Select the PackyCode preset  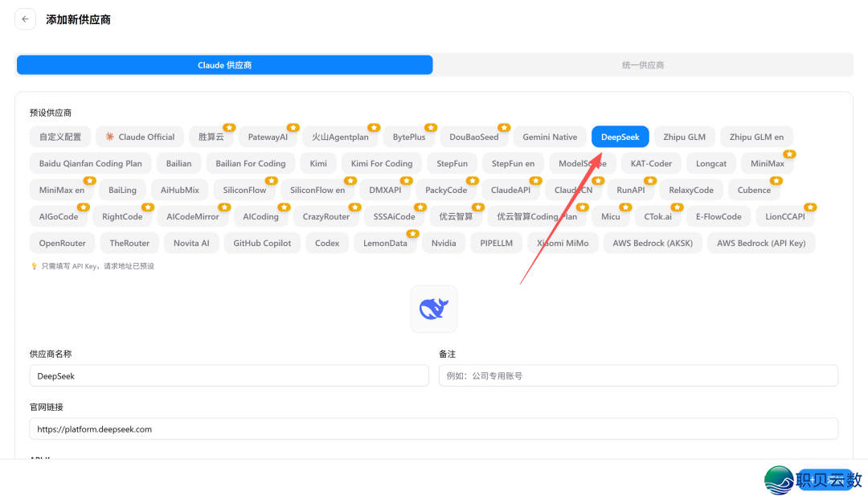446,190
